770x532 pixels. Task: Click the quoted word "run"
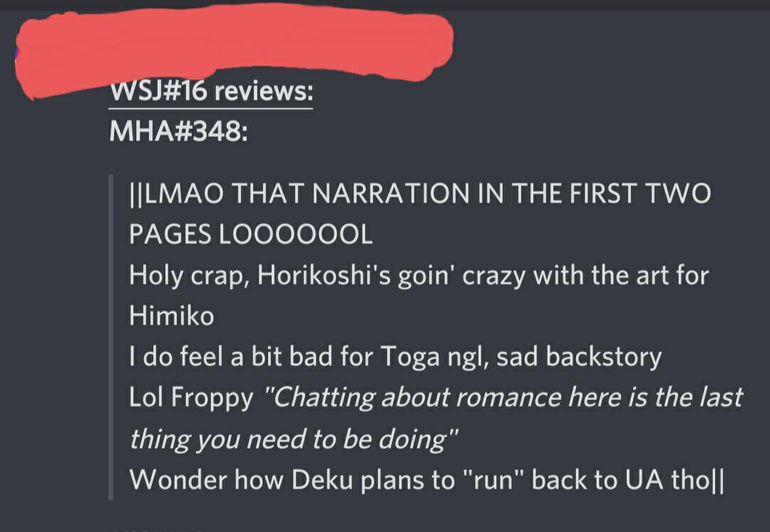click(x=494, y=479)
